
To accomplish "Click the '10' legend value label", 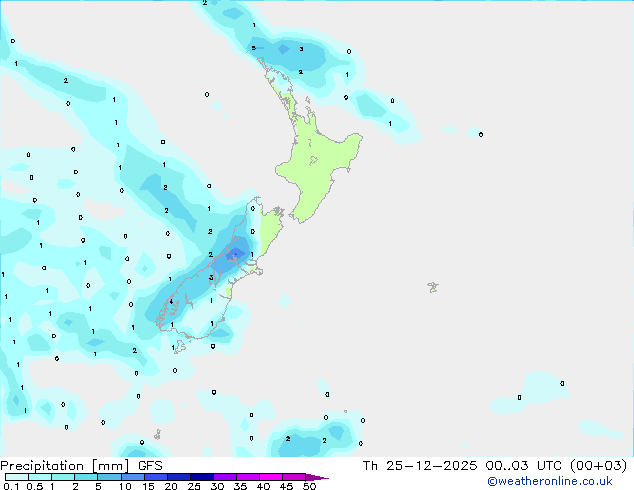I will point(125,486).
